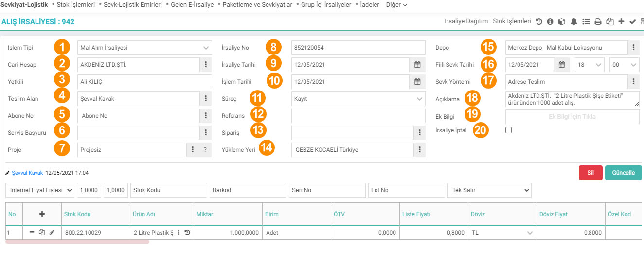The image size is (644, 254).
Task: Open Grup İçi İrsaliyeler menu
Action: coord(325,4)
